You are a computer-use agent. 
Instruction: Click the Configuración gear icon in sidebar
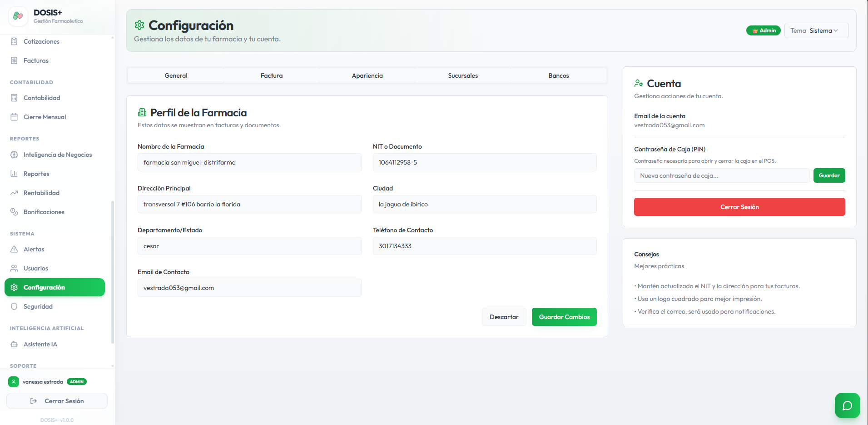14,287
